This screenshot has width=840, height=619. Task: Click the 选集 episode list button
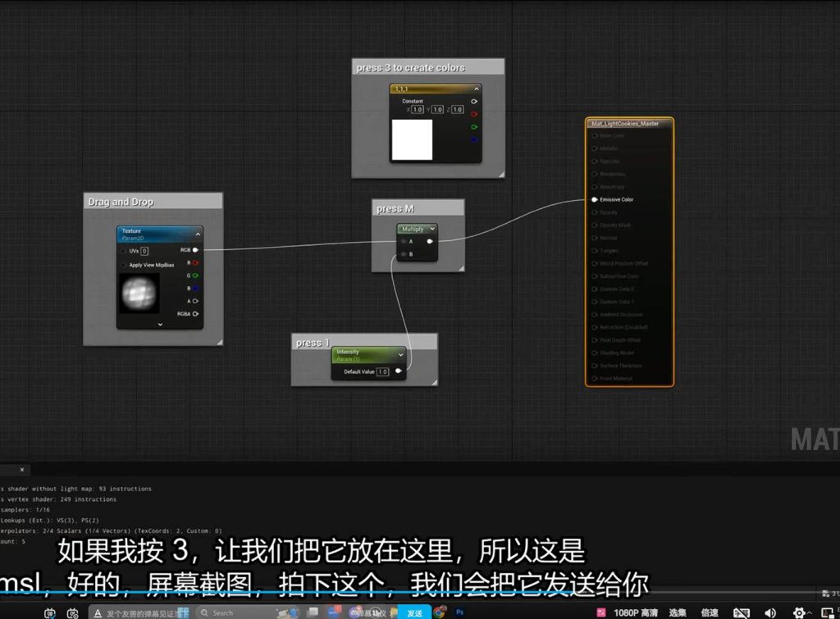click(678, 612)
